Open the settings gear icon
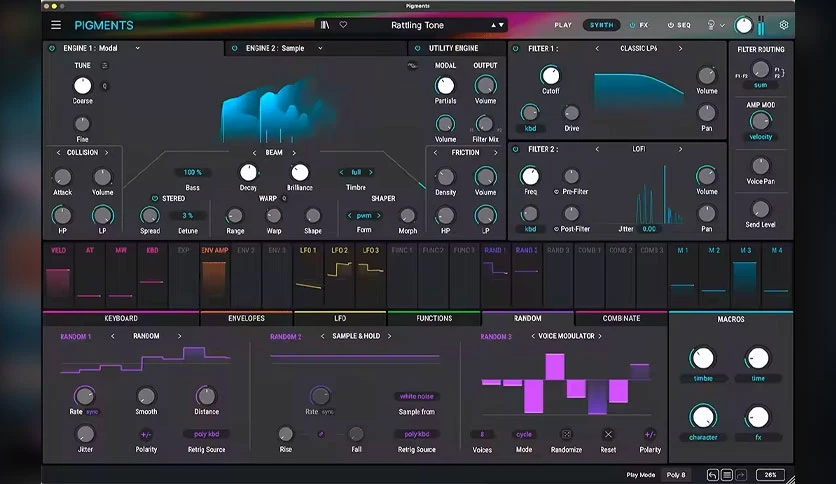Screen dimensions: 836x484 pos(784,25)
